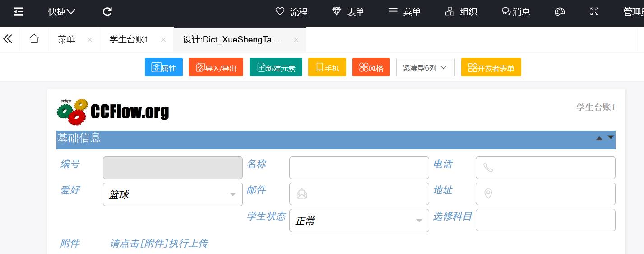The image size is (644, 254).
Task: Click the double-chevron tabs scroll-left icon
Action: [x=8, y=39]
